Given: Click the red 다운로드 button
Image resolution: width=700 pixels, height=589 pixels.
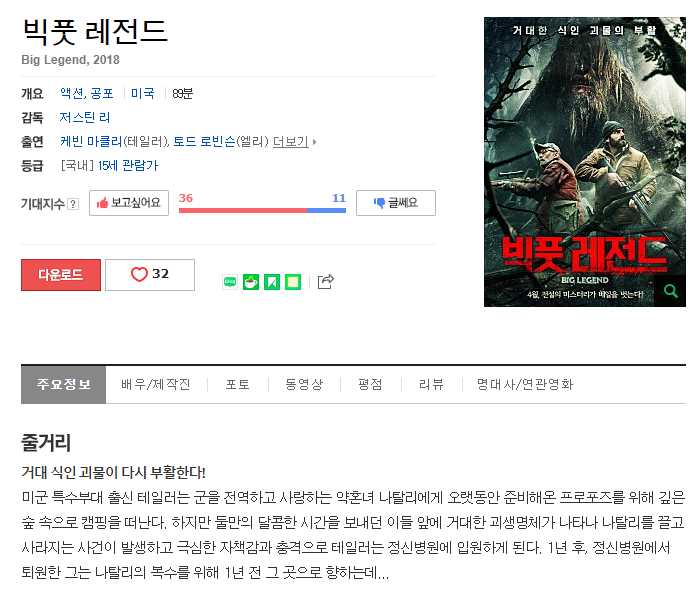Looking at the screenshot, I should pos(61,275).
